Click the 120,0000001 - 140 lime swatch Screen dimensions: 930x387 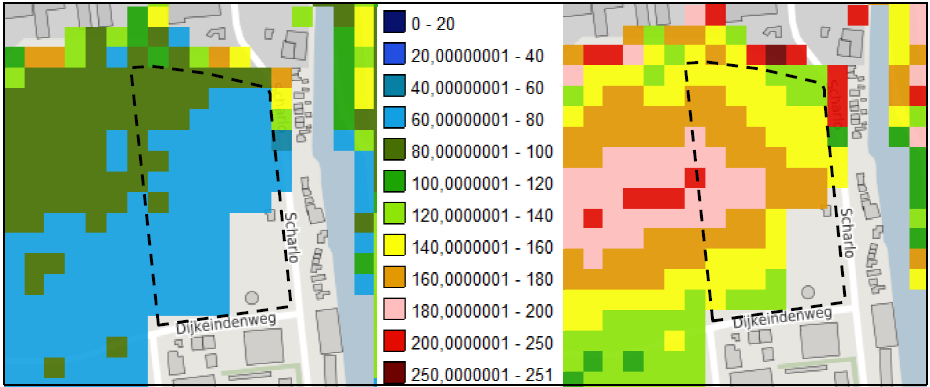pos(393,215)
